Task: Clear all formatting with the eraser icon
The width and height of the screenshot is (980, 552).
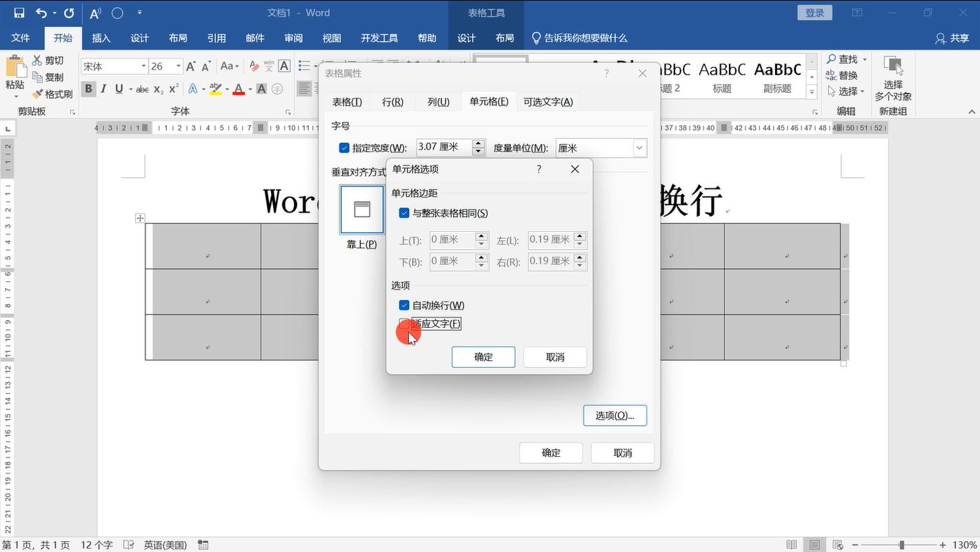Action: (253, 66)
